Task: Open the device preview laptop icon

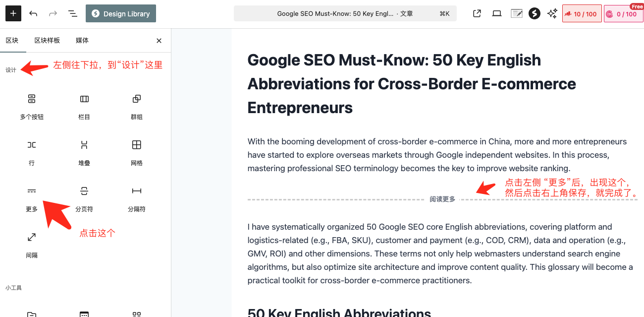Action: [x=497, y=13]
